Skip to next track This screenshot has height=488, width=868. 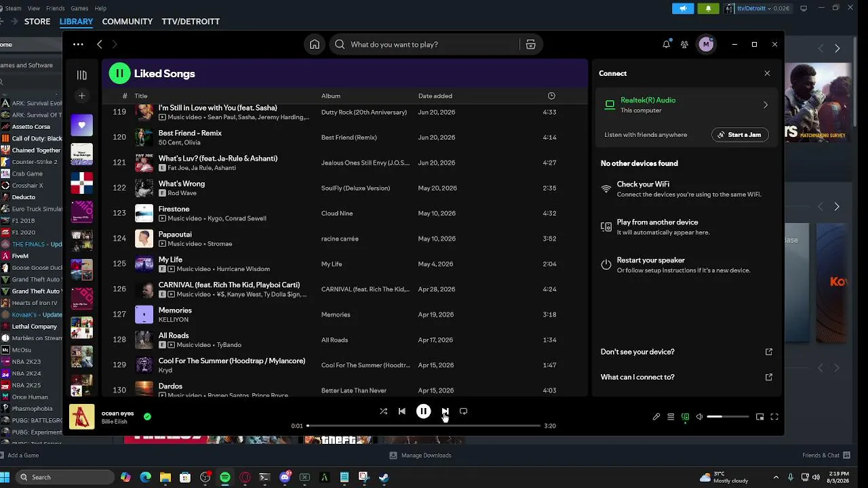coord(445,411)
